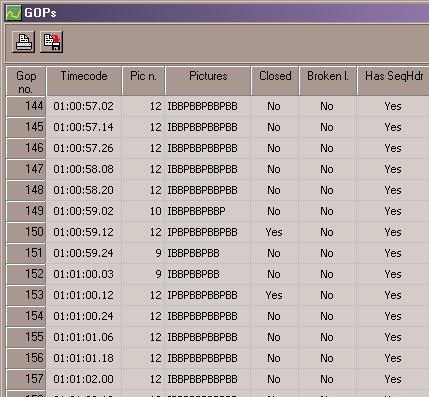The width and height of the screenshot is (429, 397).
Task: Select GOP row number 148
Action: pos(26,190)
